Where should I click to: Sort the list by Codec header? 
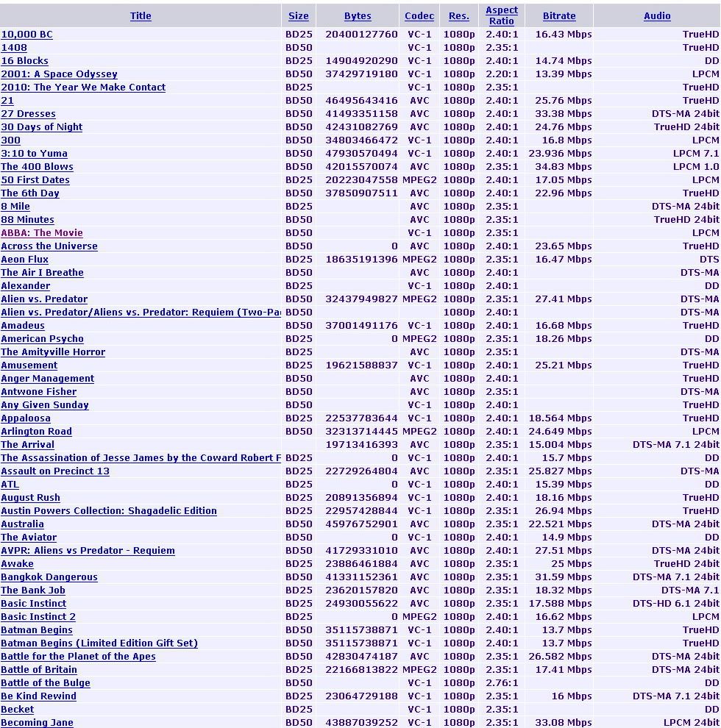pyautogui.click(x=419, y=15)
